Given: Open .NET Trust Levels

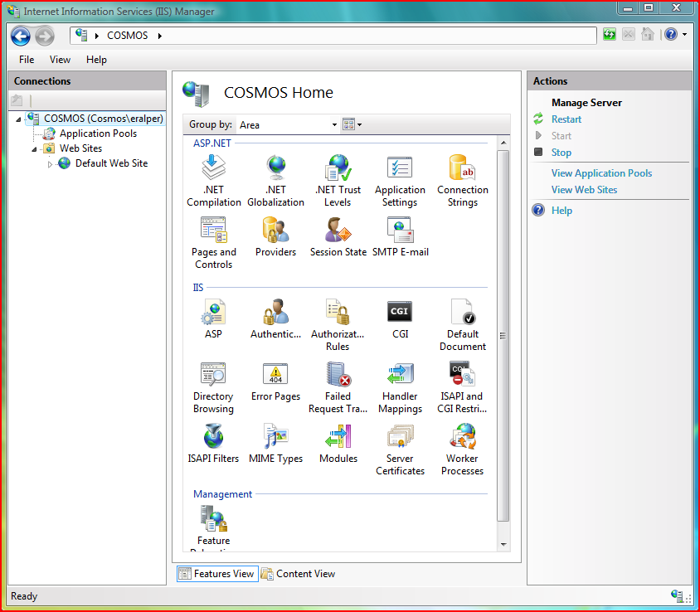Looking at the screenshot, I should pos(338,181).
